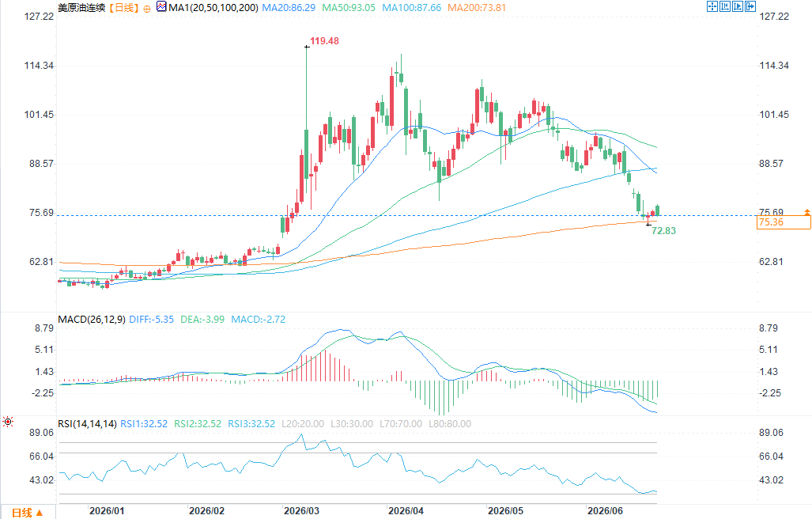Click the MA200:73.81 legend value
Viewport: 812px width, 519px height.
[477, 8]
